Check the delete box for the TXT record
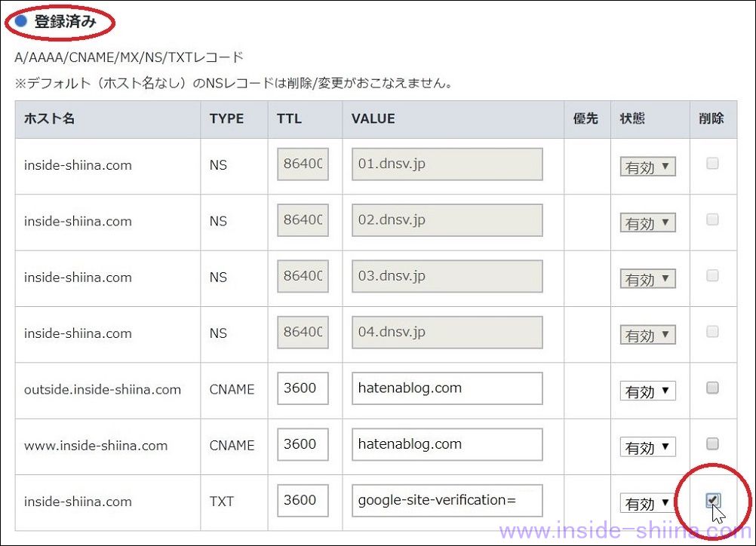The height and width of the screenshot is (546, 756). point(711,500)
